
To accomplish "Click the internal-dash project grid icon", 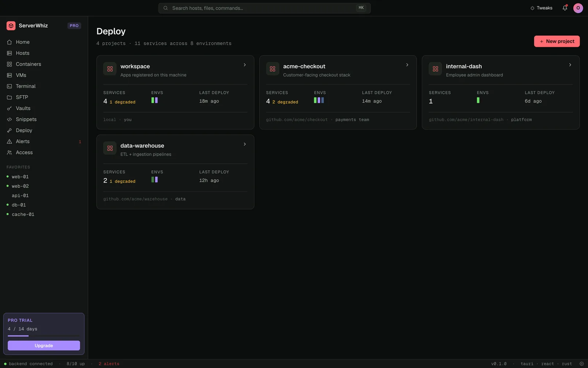I will [x=435, y=69].
